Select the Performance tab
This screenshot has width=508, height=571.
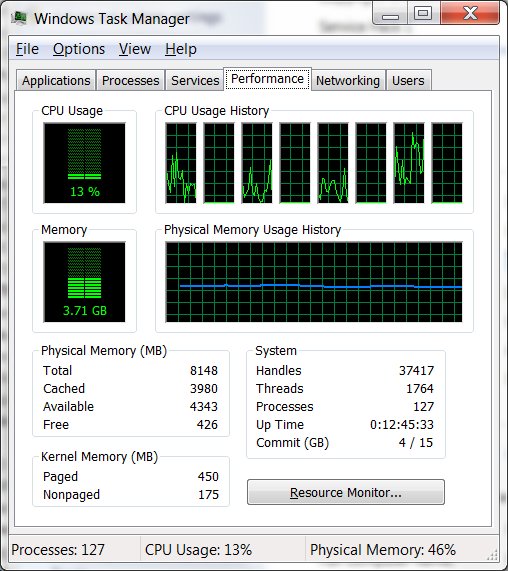coord(267,79)
